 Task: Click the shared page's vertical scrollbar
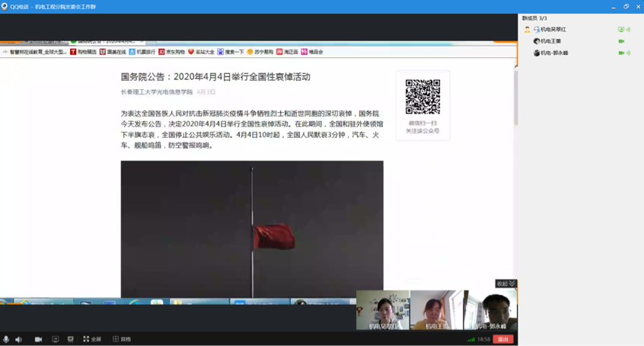[515, 99]
